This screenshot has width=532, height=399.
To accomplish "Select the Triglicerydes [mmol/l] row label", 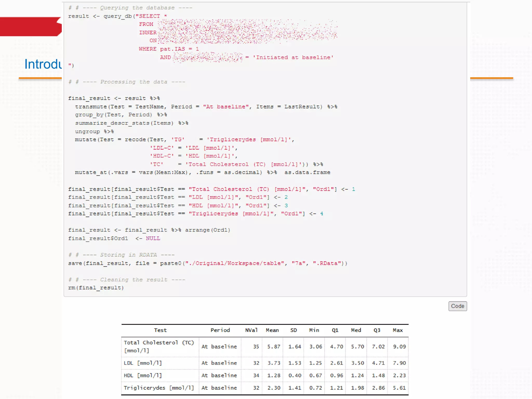I will coord(159,388).
